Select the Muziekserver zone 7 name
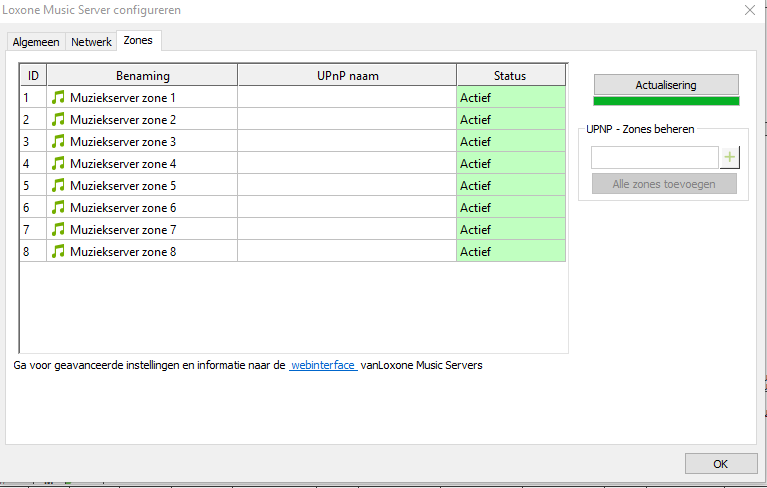Screen dimensions: 767x488 [x=123, y=230]
